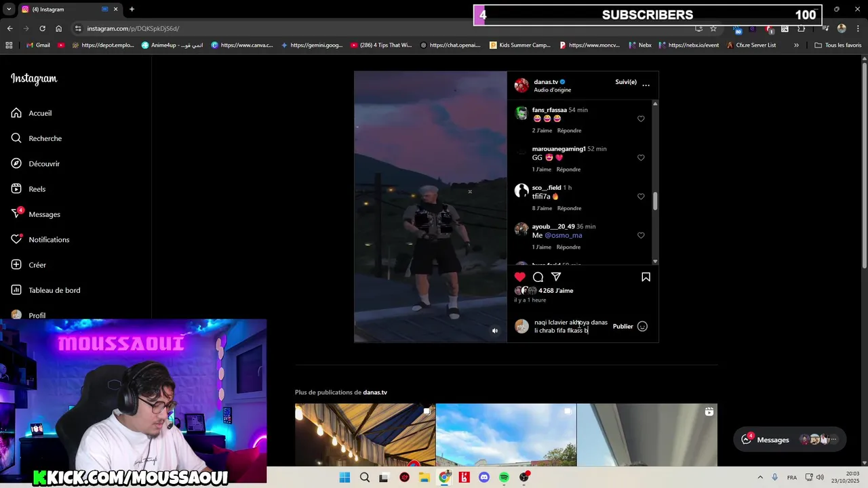Screen dimensions: 868x488
Task: Unlike the post with red heart icon
Action: click(520, 277)
